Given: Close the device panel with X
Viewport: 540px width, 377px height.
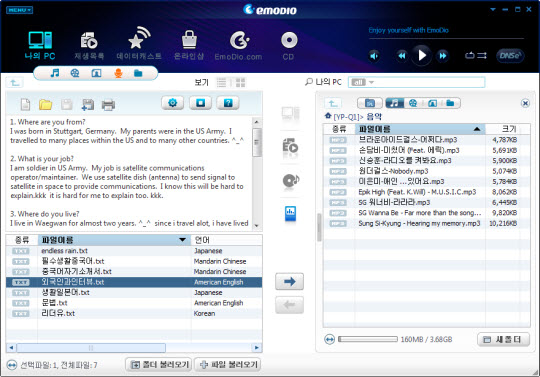Looking at the screenshot, I should pos(525,103).
